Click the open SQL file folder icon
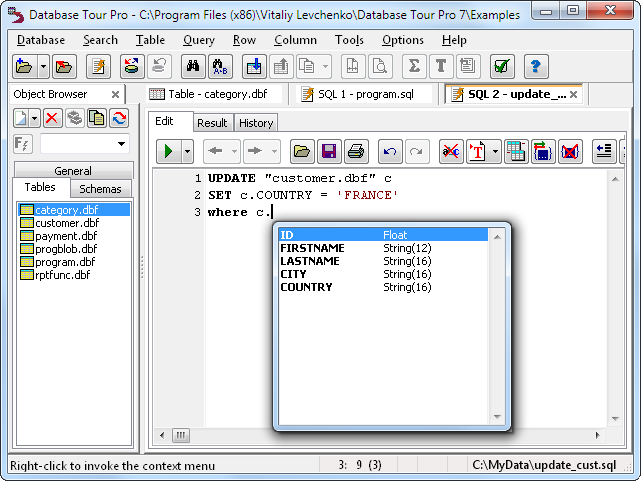Image resolution: width=641 pixels, height=481 pixels. point(302,152)
